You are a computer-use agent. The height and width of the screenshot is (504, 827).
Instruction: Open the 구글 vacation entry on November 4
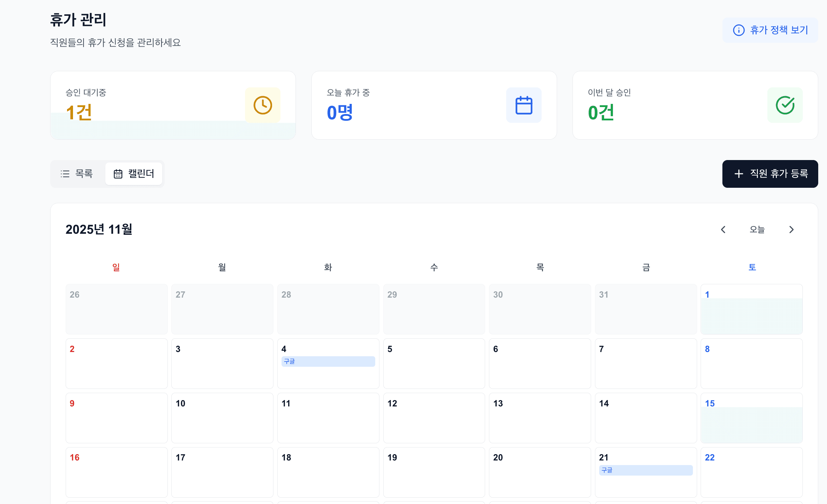click(328, 361)
